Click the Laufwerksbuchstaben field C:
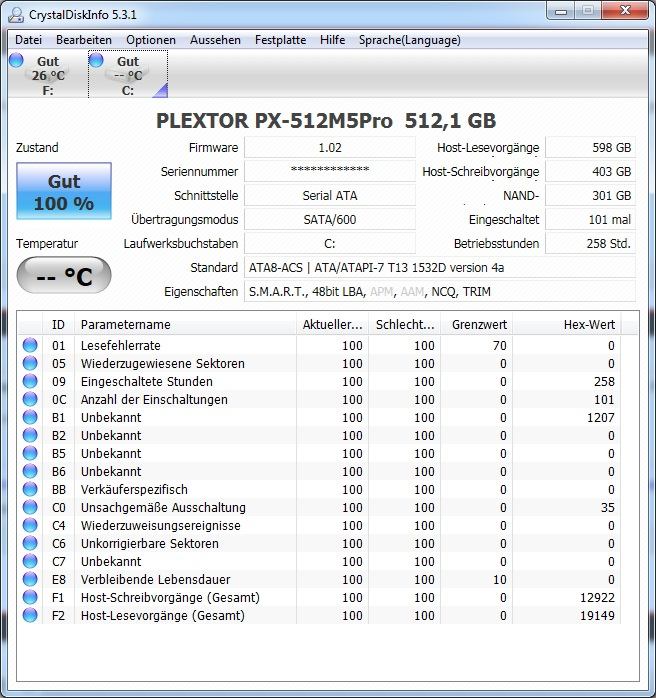This screenshot has height=698, width=656. pyautogui.click(x=330, y=243)
